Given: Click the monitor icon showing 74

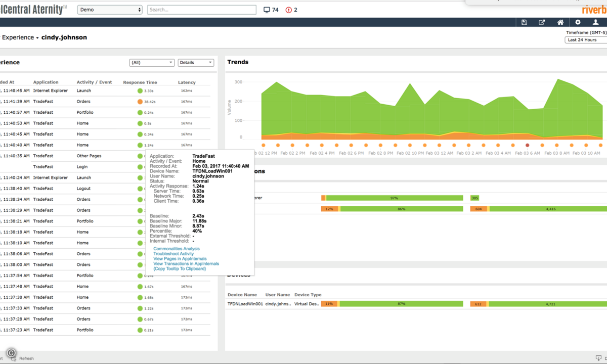Looking at the screenshot, I should [x=267, y=10].
